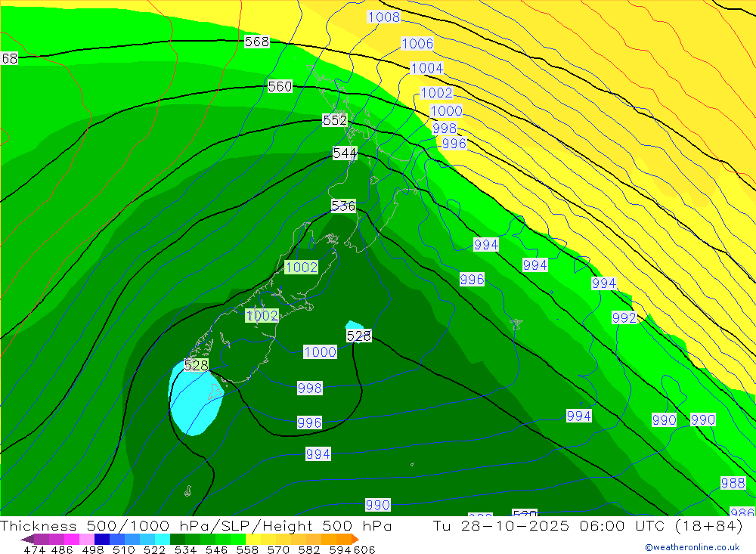Click the 522 legend value
This screenshot has width=756, height=554.
point(154,549)
